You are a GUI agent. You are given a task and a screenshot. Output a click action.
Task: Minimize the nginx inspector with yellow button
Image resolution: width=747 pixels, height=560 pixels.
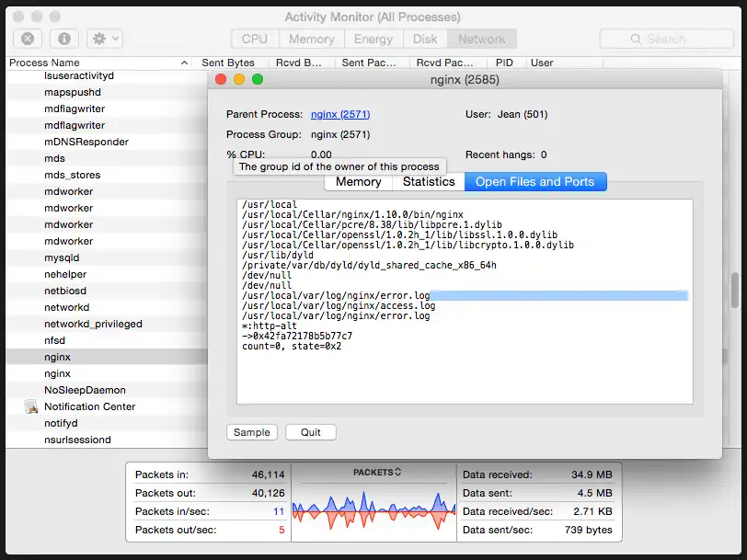[x=239, y=79]
